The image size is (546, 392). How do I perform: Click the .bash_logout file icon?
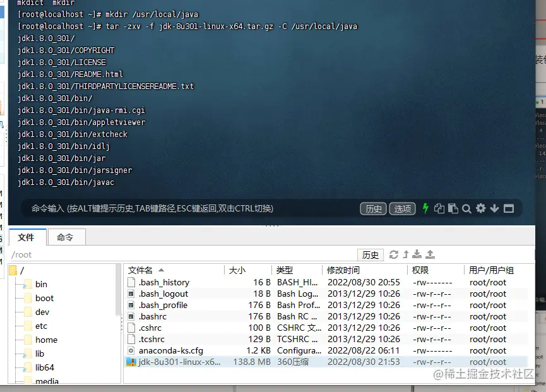coord(131,294)
